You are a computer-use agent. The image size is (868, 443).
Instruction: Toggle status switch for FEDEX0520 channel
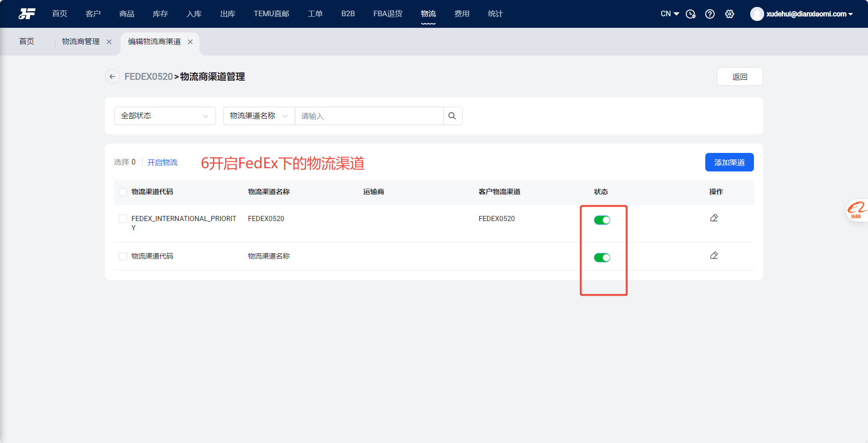602,220
